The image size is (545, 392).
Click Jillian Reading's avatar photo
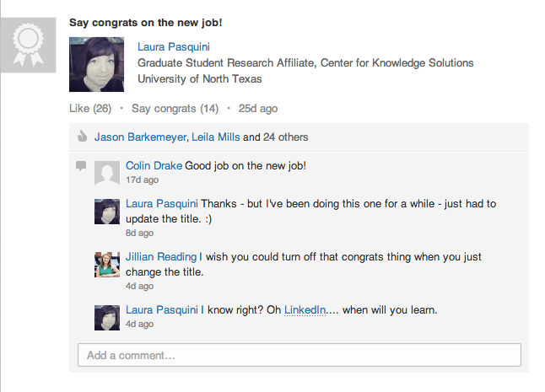pyautogui.click(x=107, y=265)
